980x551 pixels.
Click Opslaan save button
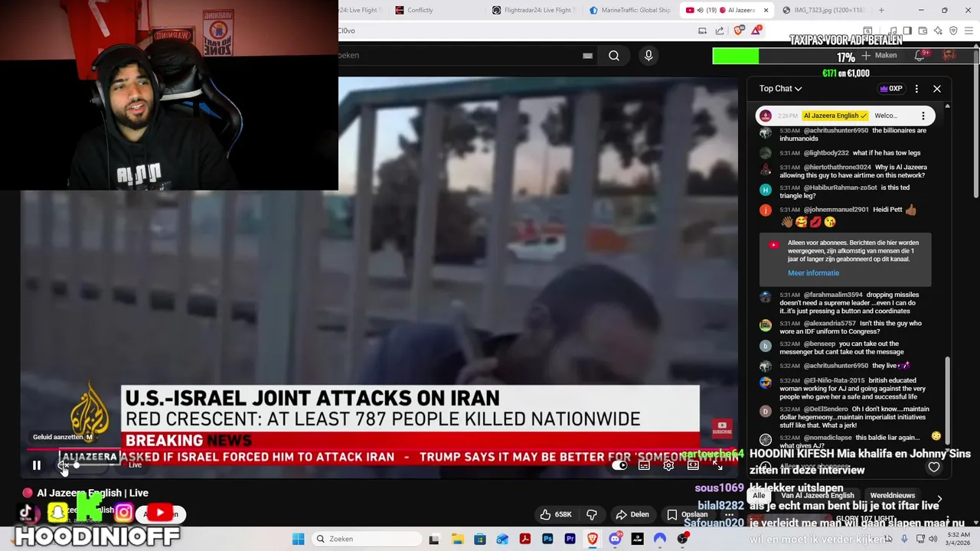687,514
